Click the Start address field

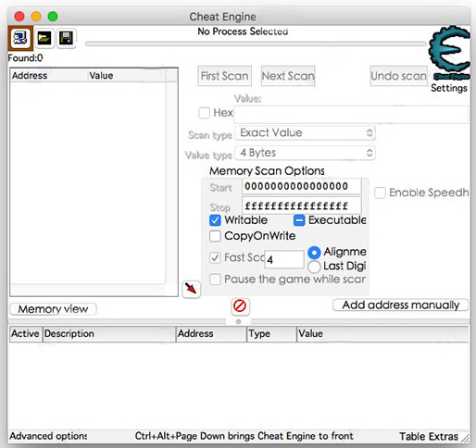(302, 186)
